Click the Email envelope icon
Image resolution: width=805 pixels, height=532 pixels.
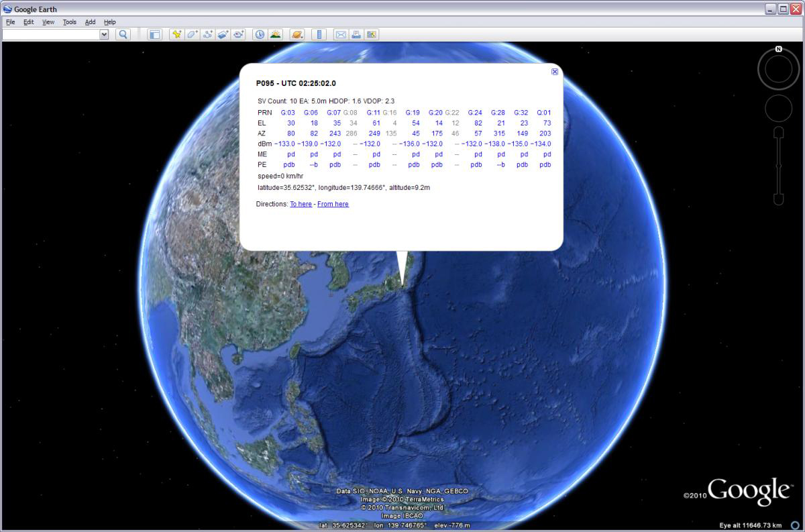coord(341,34)
